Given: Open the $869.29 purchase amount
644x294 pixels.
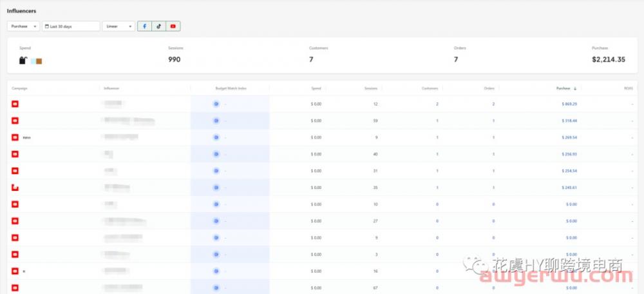Looking at the screenshot, I should coord(569,104).
